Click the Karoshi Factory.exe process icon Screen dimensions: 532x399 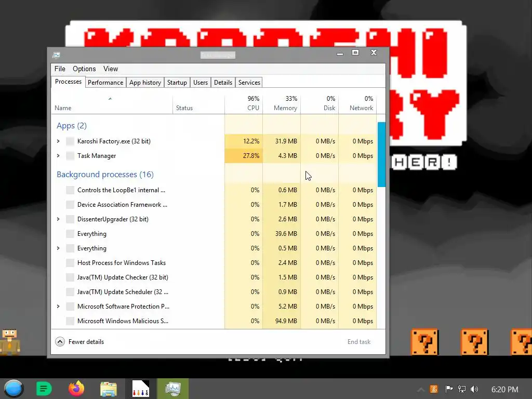[x=70, y=141]
